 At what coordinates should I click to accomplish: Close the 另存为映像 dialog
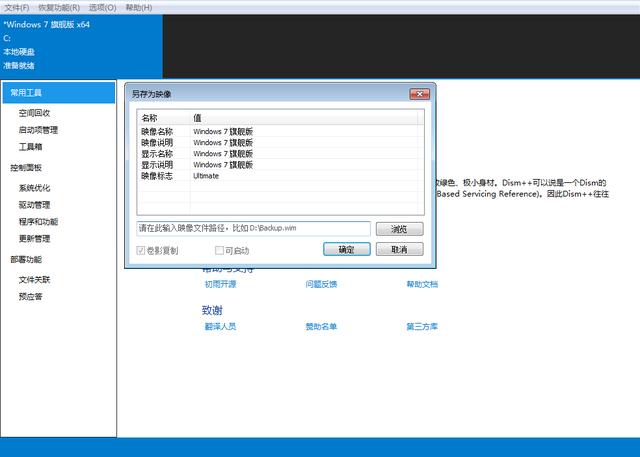click(419, 94)
